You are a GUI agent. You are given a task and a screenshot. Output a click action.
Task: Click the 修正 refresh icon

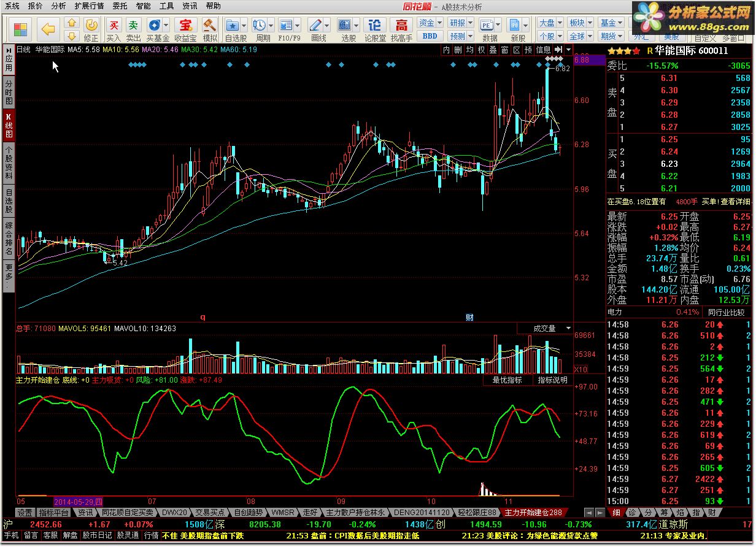click(91, 25)
